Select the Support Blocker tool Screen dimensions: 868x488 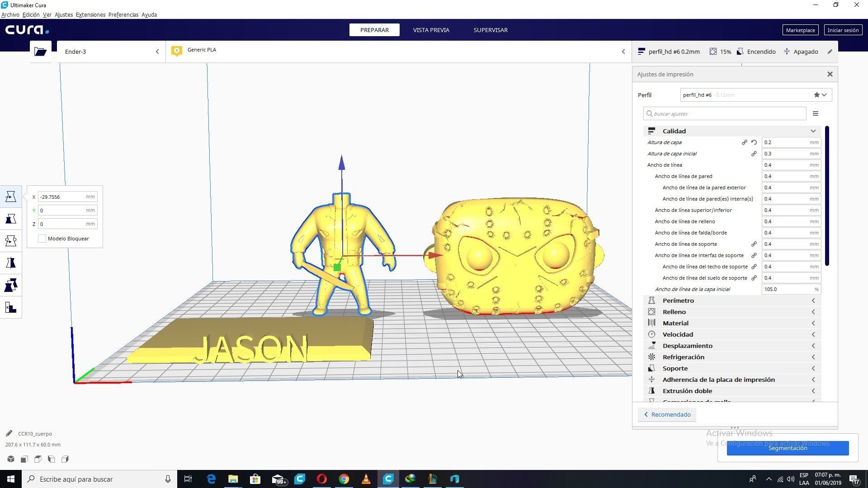click(x=11, y=307)
